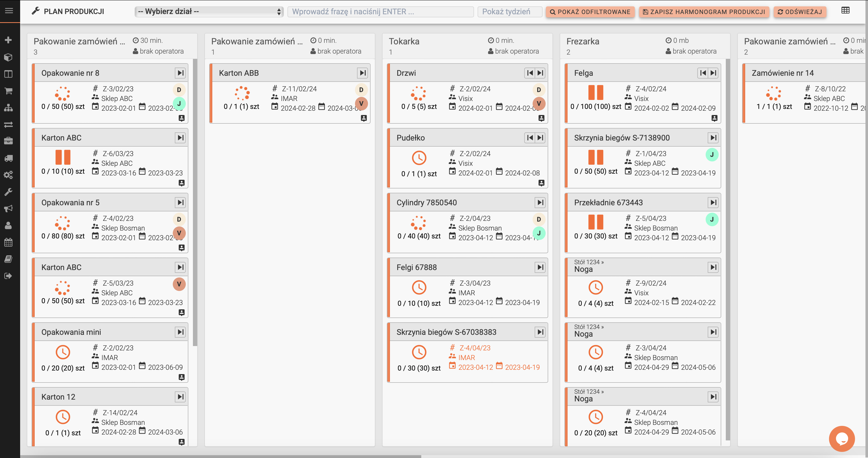Click the logout icon in the sidebar
The image size is (868, 458).
tap(8, 276)
